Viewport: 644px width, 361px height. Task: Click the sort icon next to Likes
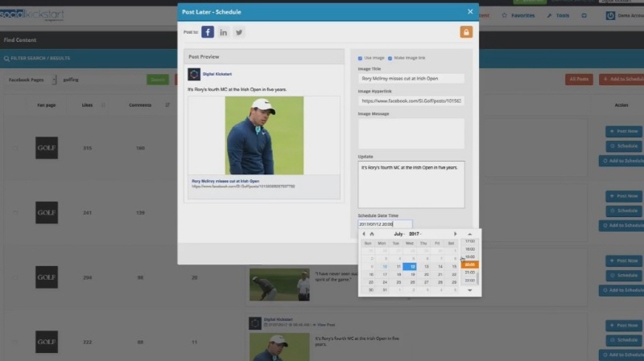click(103, 105)
